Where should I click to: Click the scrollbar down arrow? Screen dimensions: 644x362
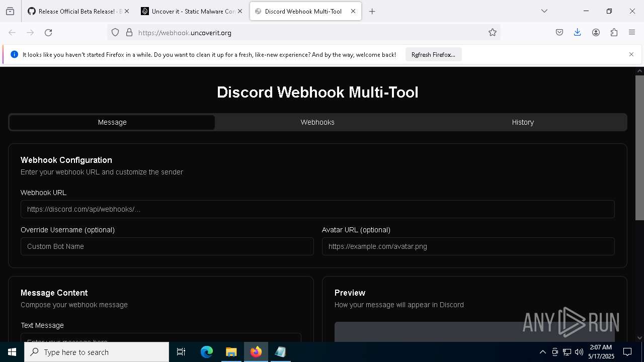click(639, 338)
